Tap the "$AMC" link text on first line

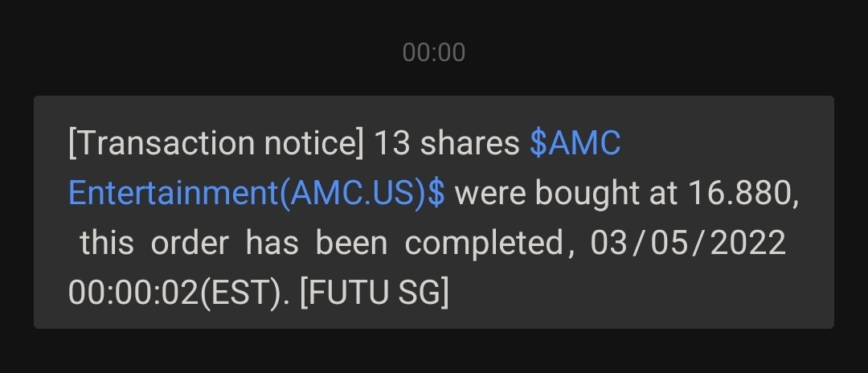pyautogui.click(x=575, y=144)
